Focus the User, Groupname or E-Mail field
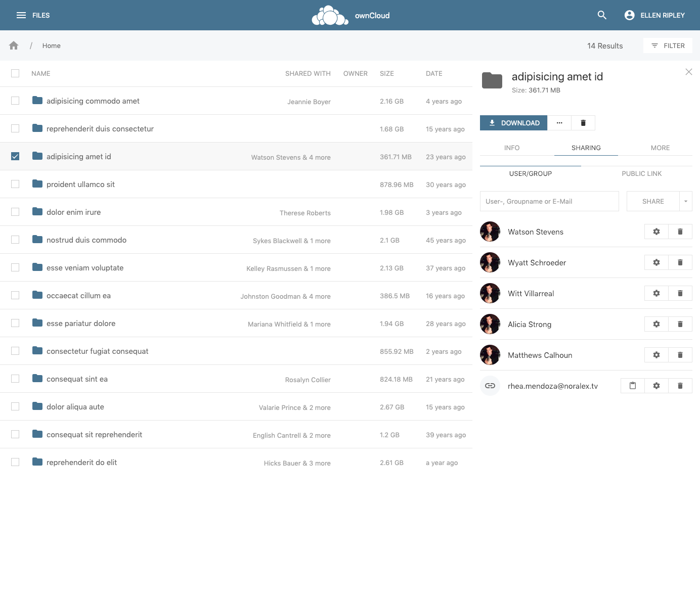This screenshot has width=700, height=598. point(549,201)
